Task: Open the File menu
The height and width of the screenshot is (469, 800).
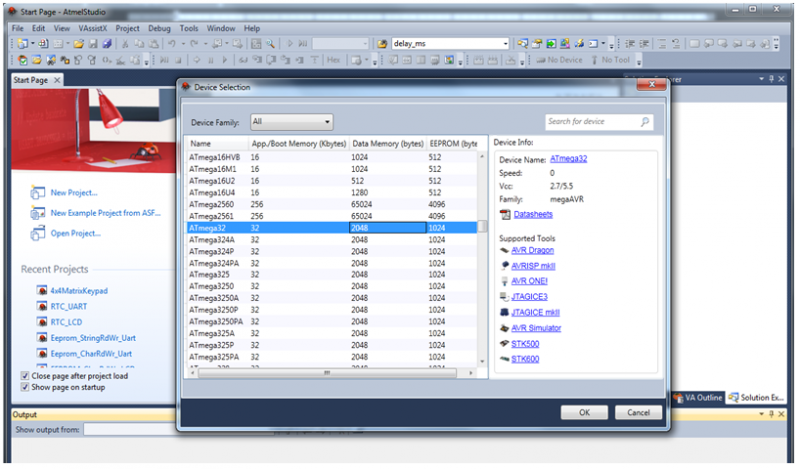Action: click(17, 29)
